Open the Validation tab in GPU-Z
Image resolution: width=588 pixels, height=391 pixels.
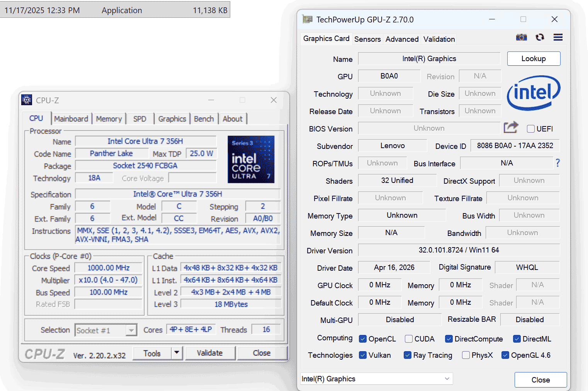439,39
